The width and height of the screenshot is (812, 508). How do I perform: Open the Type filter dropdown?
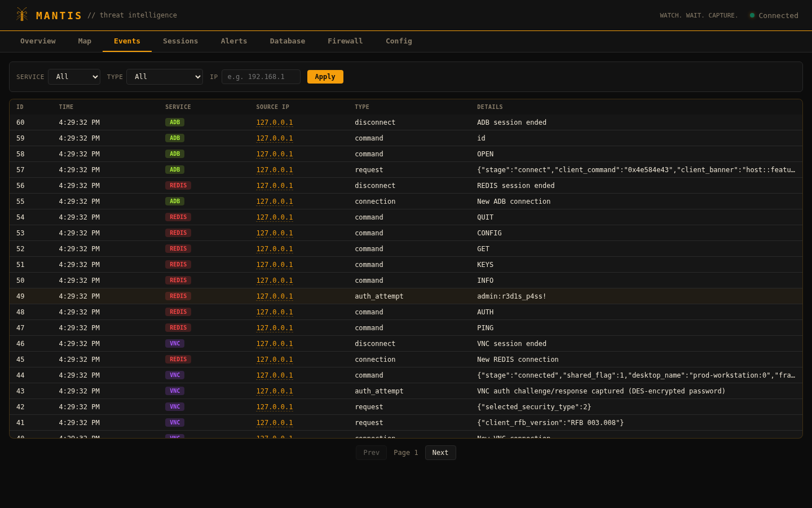164,77
